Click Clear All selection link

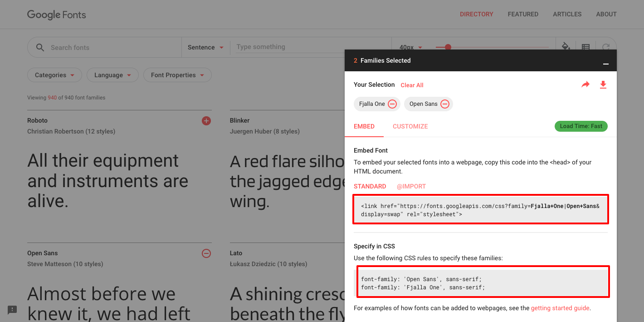pyautogui.click(x=412, y=85)
